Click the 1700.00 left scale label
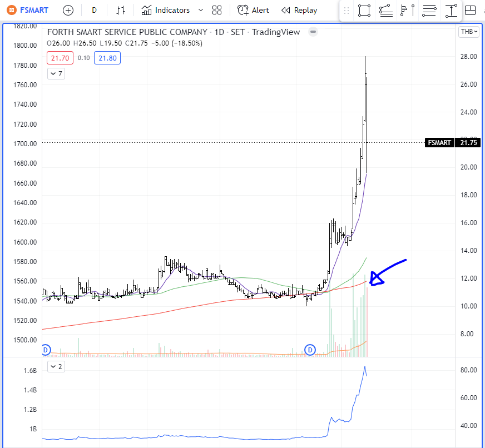Viewport: 485px width, 448px height. coord(25,144)
